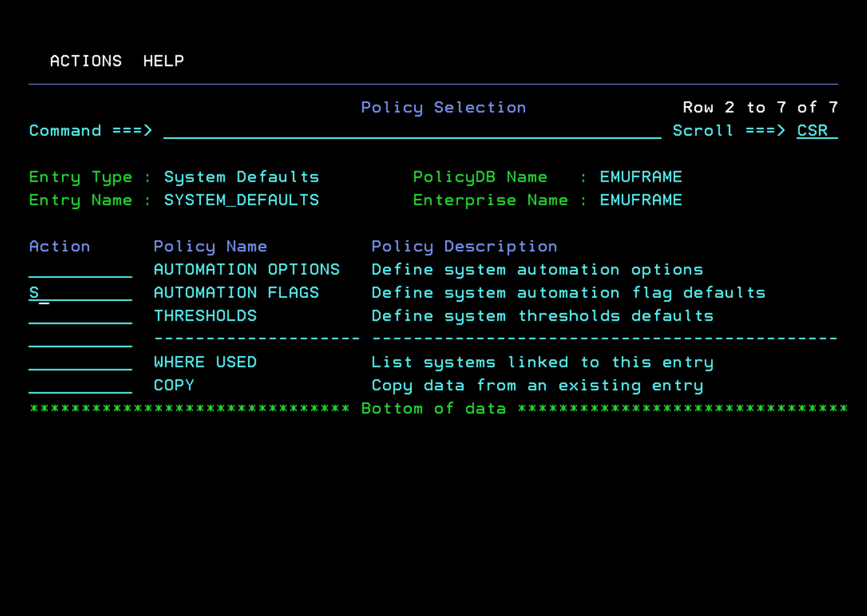Screen dimensions: 867x616
Task: Click the Policy Selection title
Action: click(x=443, y=107)
